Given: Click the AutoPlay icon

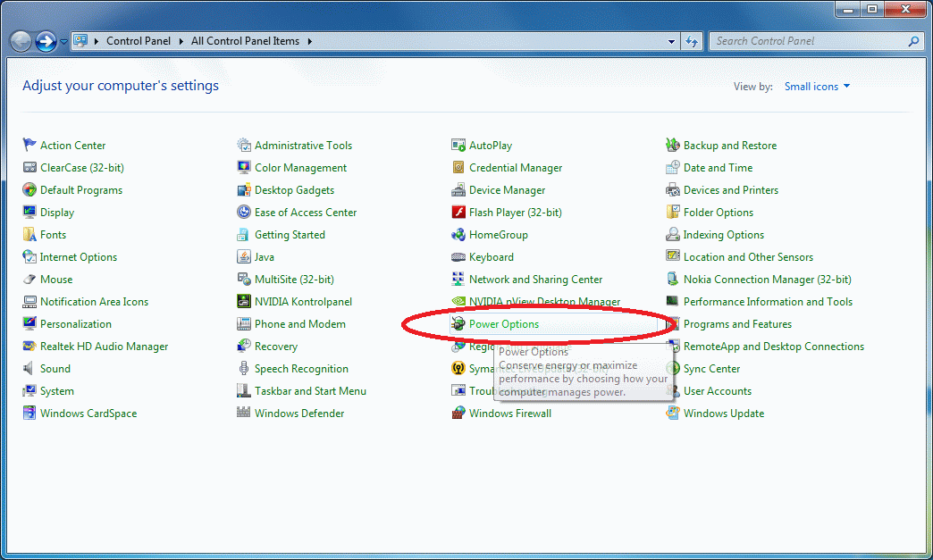Looking at the screenshot, I should 458,145.
